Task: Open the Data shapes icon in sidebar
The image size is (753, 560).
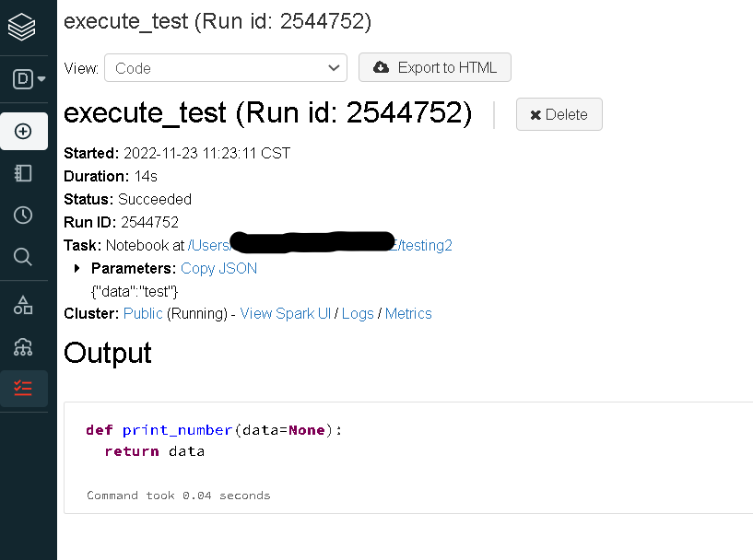Action: 24,305
